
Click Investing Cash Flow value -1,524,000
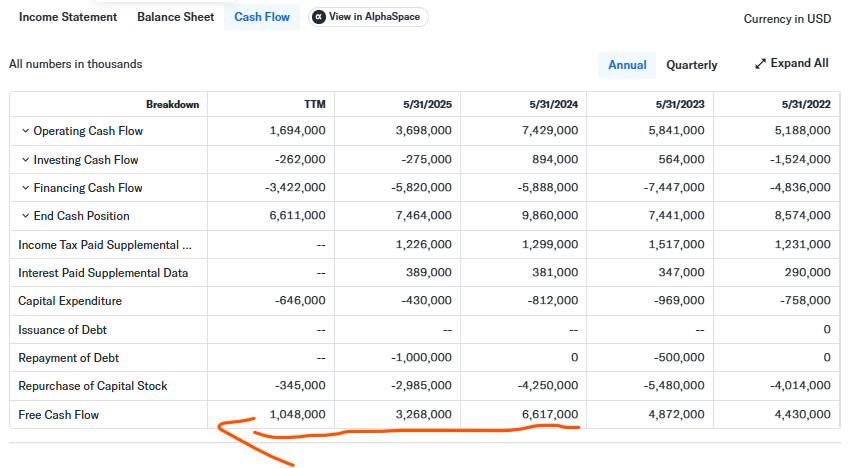coord(801,159)
